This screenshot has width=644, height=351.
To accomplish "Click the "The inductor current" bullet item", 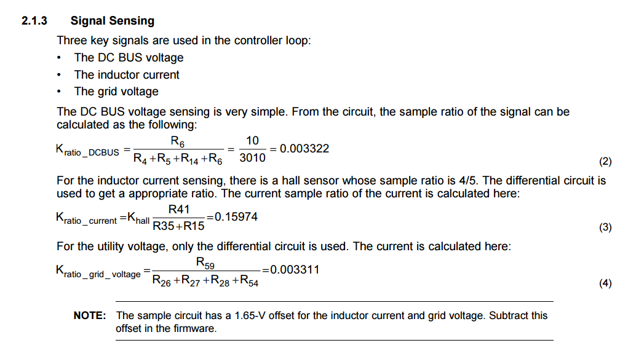I will [127, 75].
